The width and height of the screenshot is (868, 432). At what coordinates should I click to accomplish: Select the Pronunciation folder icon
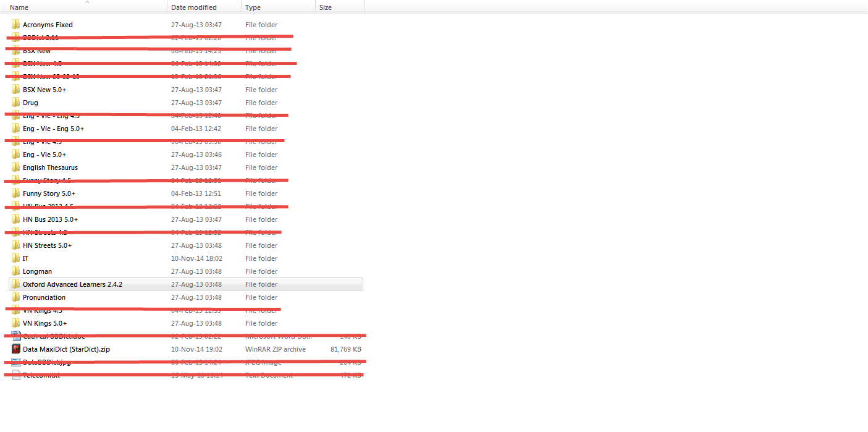16,297
